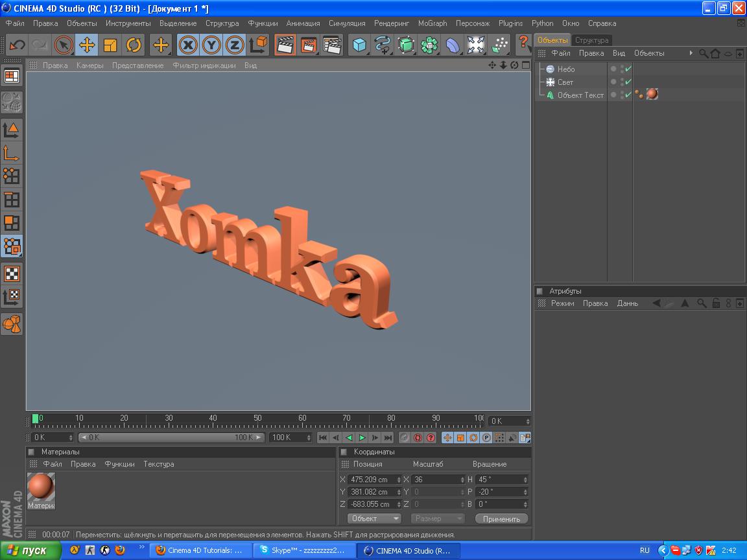
Task: Click the Undo arrow icon
Action: (17, 45)
